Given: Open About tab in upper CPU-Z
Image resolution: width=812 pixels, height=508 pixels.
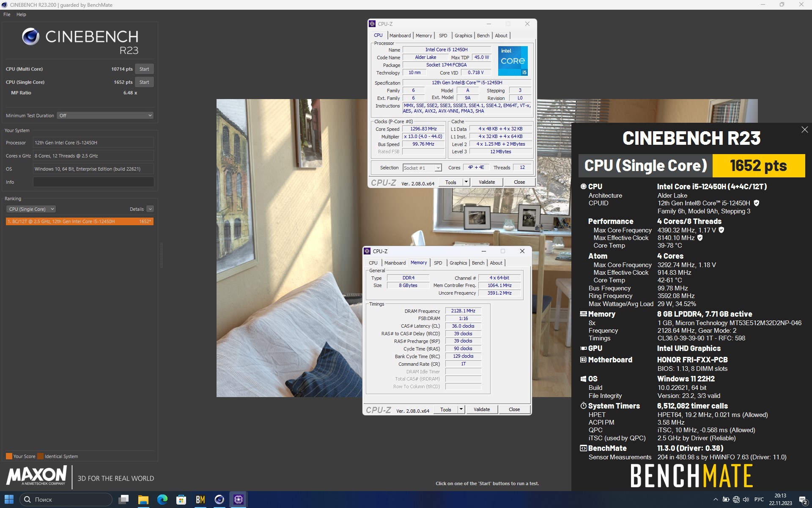Looking at the screenshot, I should (501, 36).
